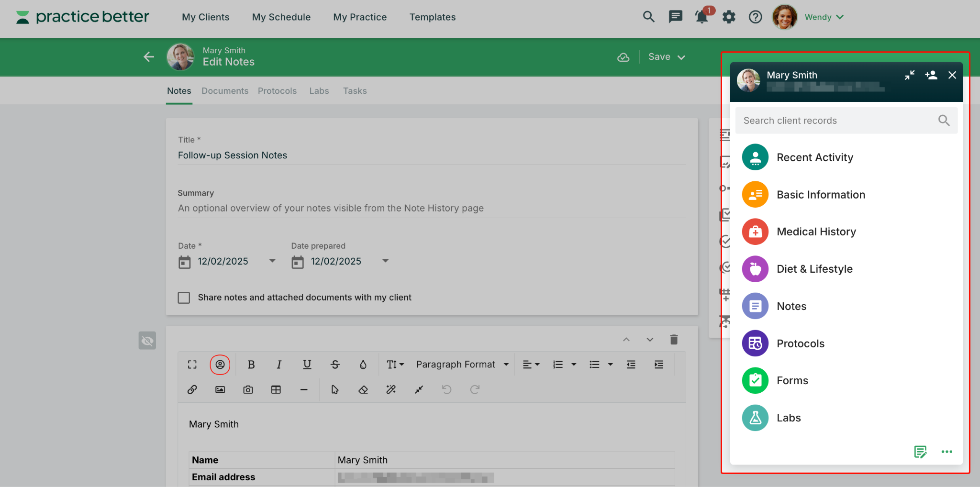
Task: Go back using the left arrow
Action: 149,57
